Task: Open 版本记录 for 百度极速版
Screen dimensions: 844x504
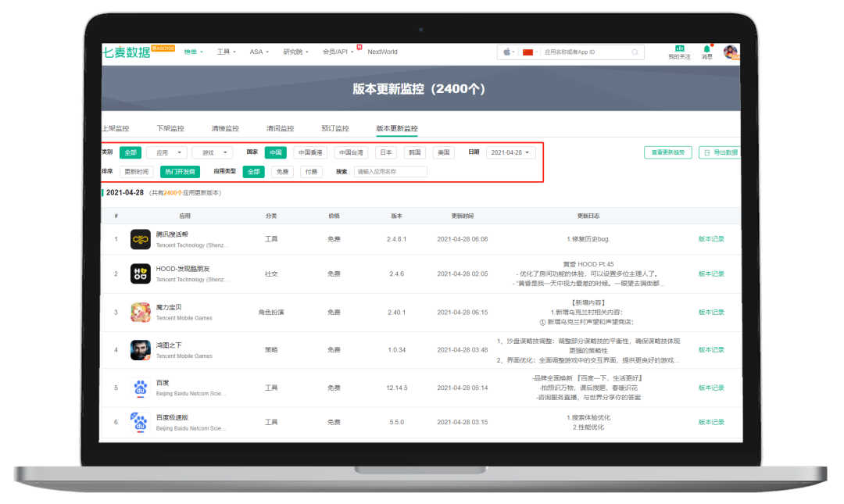Action: pos(711,422)
